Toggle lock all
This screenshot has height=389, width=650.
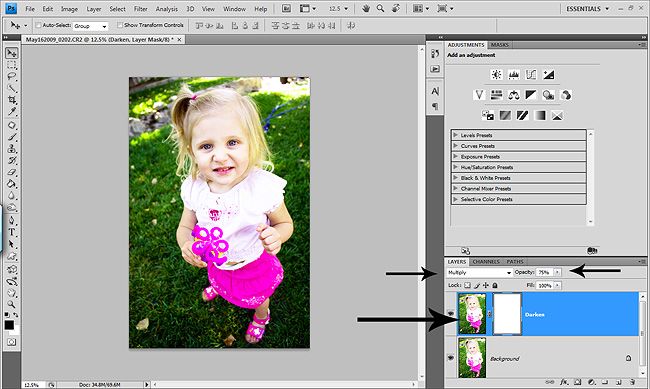(495, 285)
